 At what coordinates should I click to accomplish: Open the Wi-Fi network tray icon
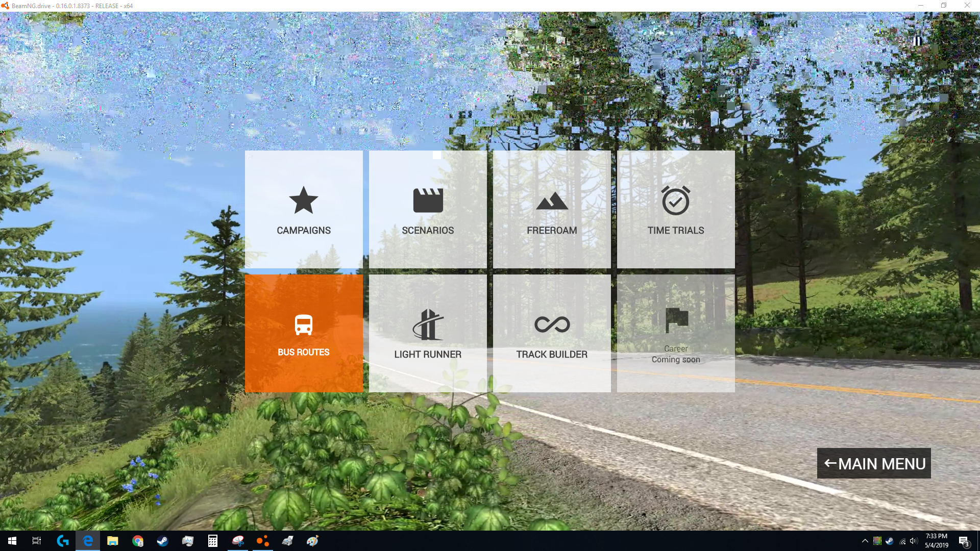pyautogui.click(x=902, y=541)
